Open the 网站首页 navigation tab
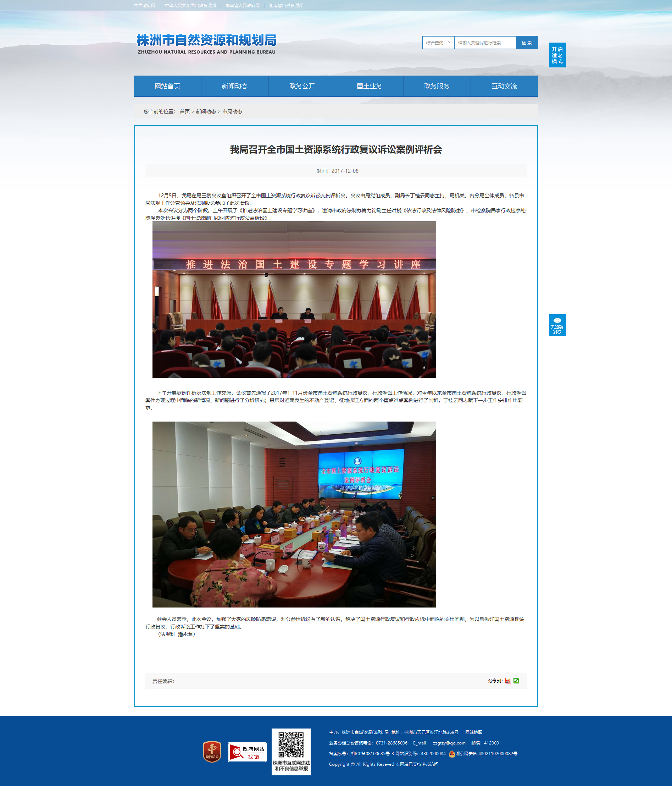The image size is (672, 786). tap(167, 86)
